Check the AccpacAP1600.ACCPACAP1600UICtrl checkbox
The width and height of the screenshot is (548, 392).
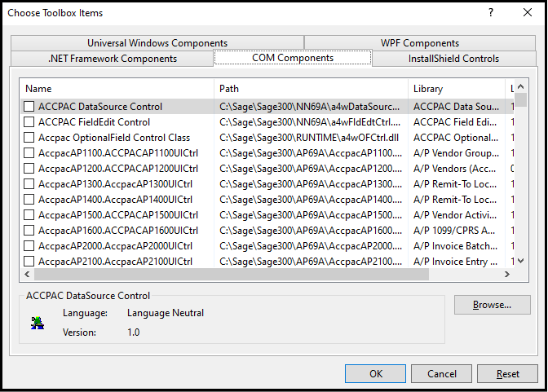[x=29, y=231]
